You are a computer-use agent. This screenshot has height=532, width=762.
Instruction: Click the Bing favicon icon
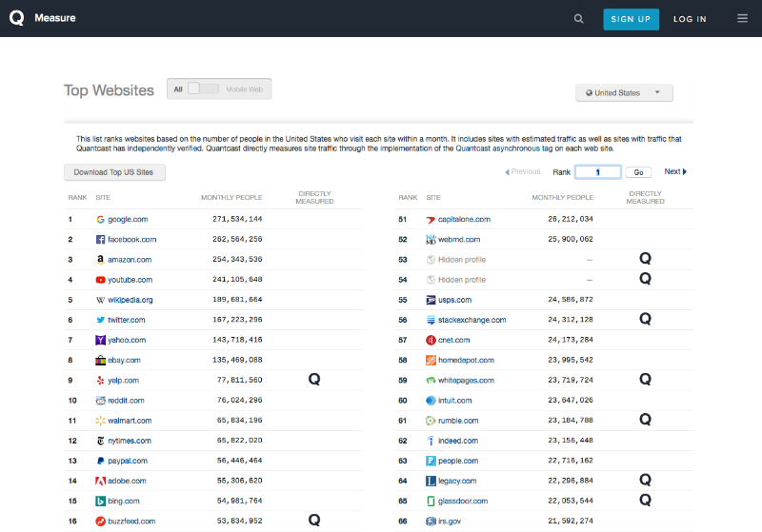100,501
